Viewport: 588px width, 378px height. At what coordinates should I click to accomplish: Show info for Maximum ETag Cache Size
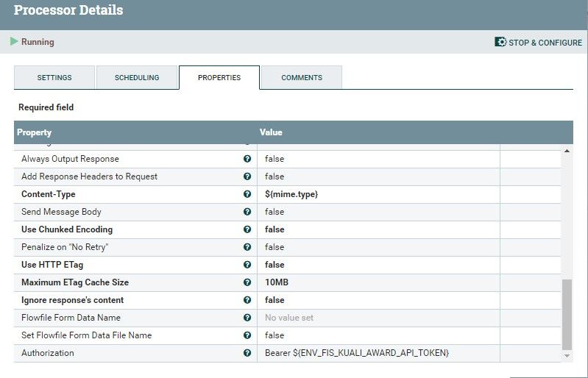tap(247, 282)
